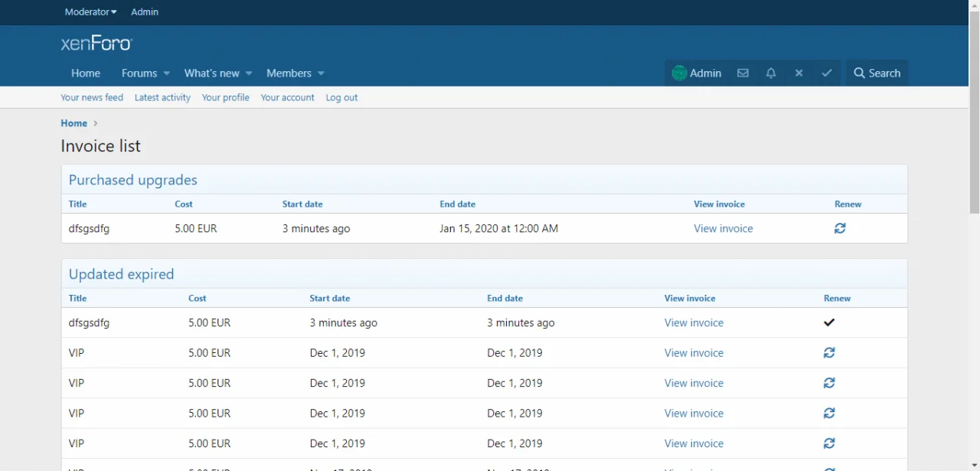View invoice for purchased dfsgsdfg upgrade
The image size is (980, 471).
(723, 228)
